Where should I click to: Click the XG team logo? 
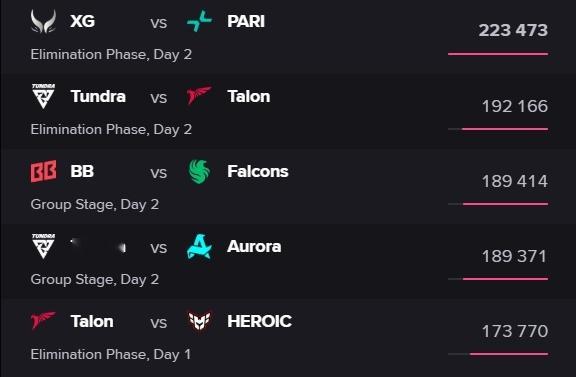[x=43, y=21]
